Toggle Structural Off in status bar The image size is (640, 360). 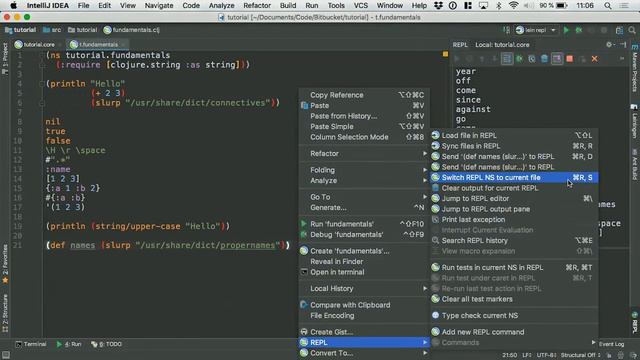pos(580,355)
